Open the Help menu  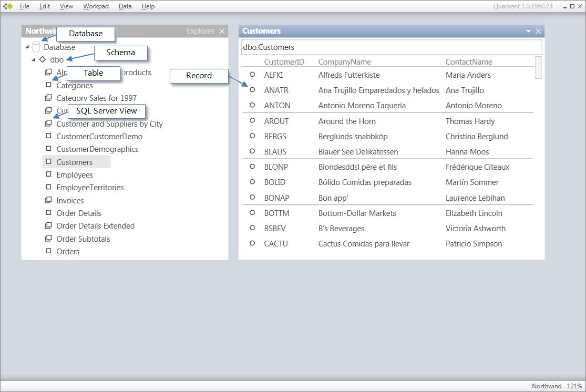(148, 6)
